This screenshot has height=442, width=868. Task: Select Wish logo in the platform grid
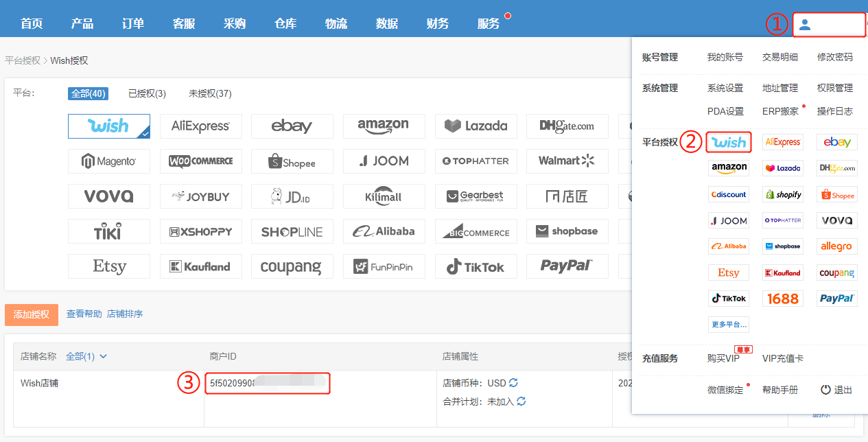tap(109, 126)
